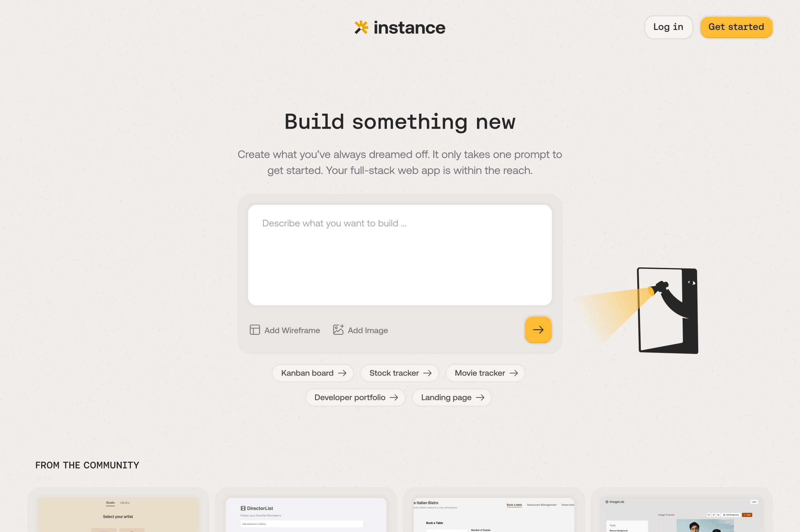
Task: Click the 'FROM THE COMMUNITY' heading
Action: [87, 465]
